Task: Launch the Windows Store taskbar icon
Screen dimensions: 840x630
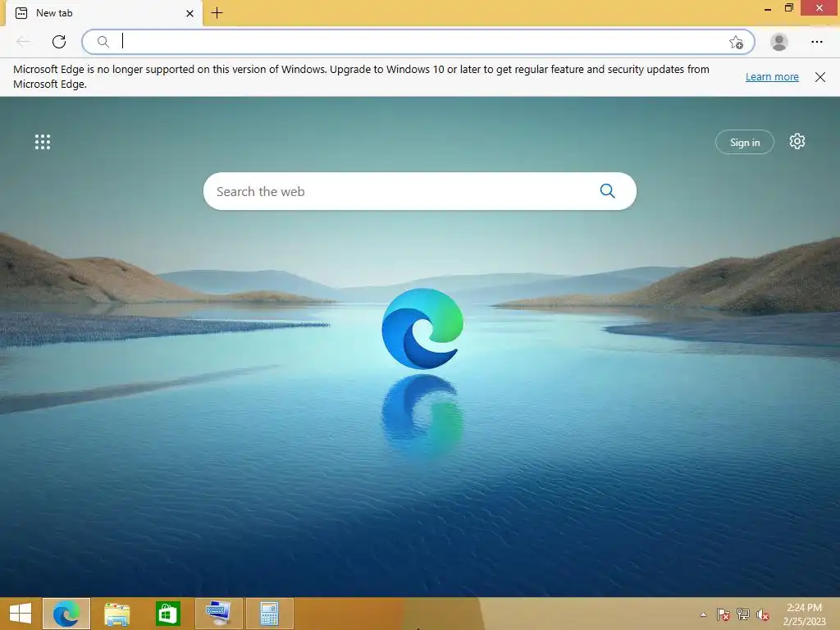Action: click(x=167, y=614)
